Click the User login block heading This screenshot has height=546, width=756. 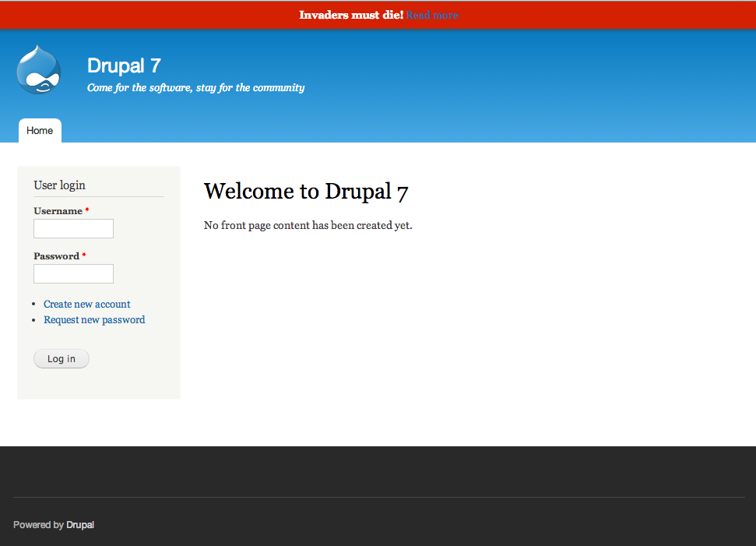(x=59, y=185)
